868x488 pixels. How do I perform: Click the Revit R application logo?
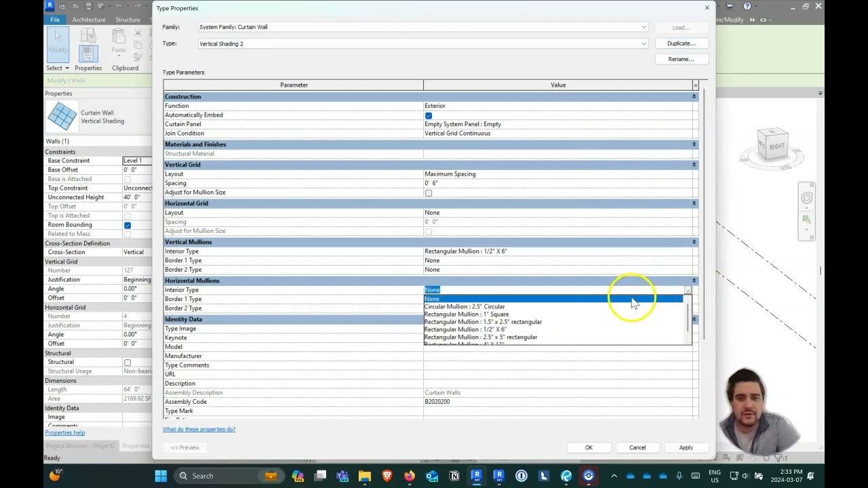(x=50, y=6)
